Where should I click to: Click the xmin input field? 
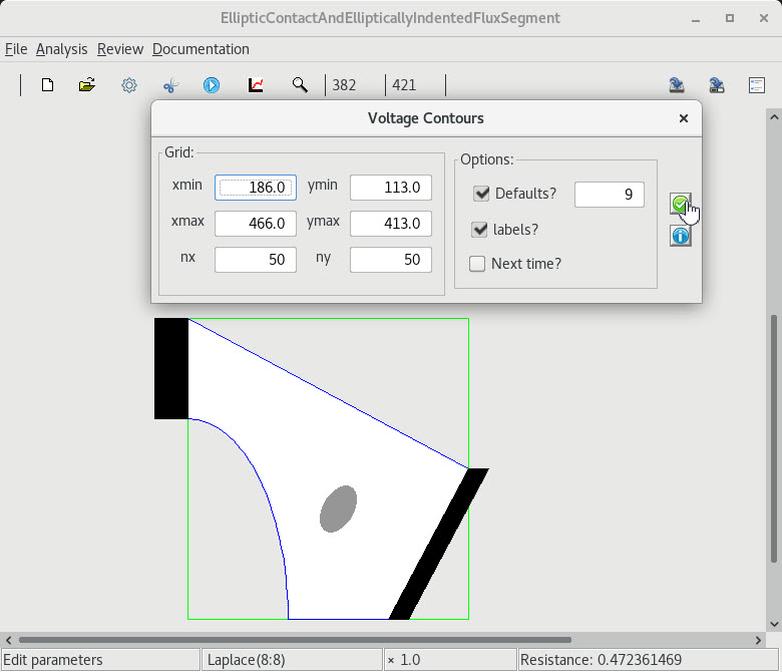coord(255,187)
